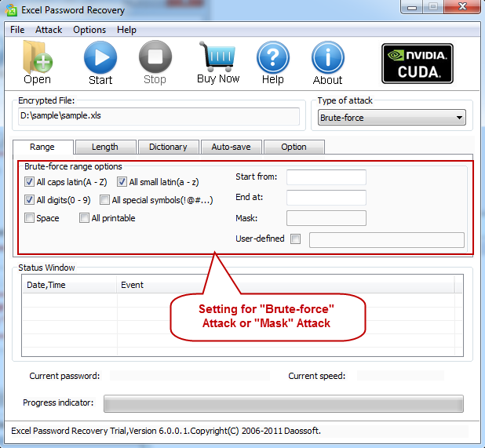Image resolution: width=485 pixels, height=448 pixels.
Task: Open the Options menu
Action: point(89,30)
